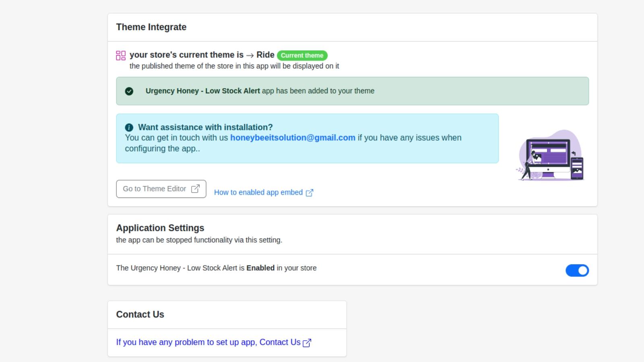Viewport: 644px width, 362px height.
Task: Click the external-link icon in Theme Editor button
Action: tap(195, 189)
